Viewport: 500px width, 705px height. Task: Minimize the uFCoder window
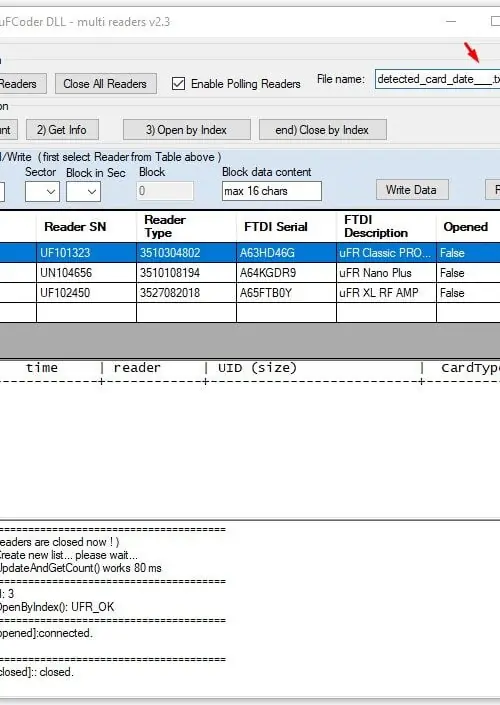click(451, 21)
